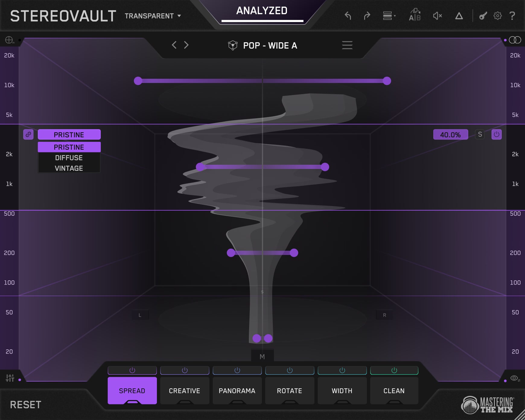Switch to the ROTATE tab

coord(290,390)
